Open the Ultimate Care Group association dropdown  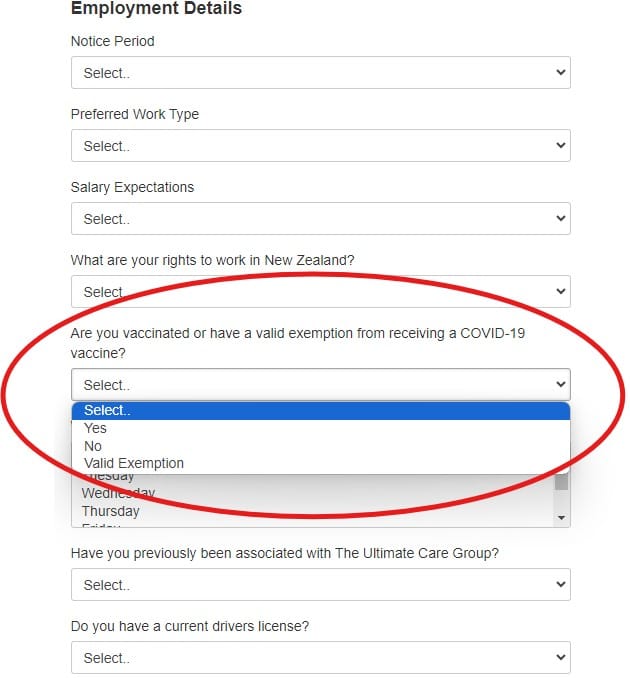tap(320, 585)
